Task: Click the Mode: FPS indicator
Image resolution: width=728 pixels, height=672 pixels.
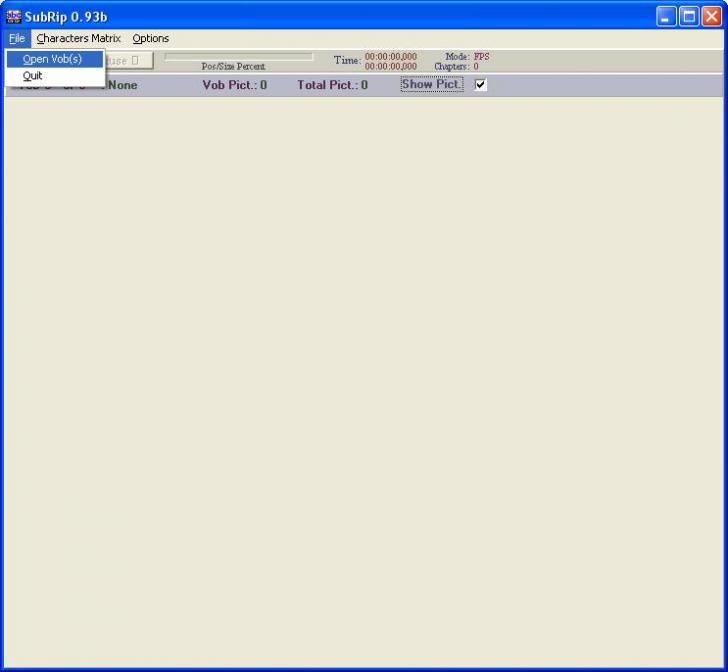Action: 467,56
